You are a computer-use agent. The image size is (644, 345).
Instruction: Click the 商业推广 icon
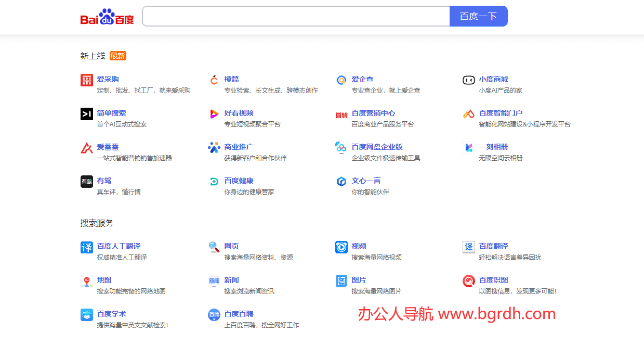(x=214, y=147)
